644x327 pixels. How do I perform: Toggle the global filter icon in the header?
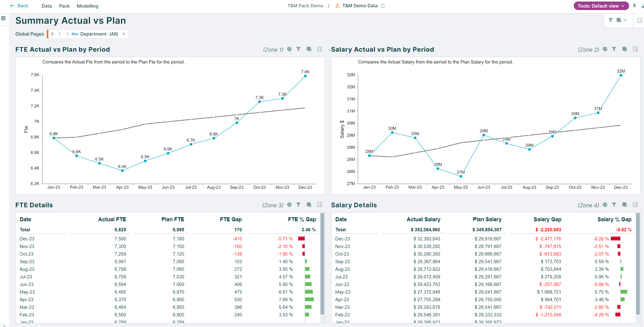pos(611,20)
